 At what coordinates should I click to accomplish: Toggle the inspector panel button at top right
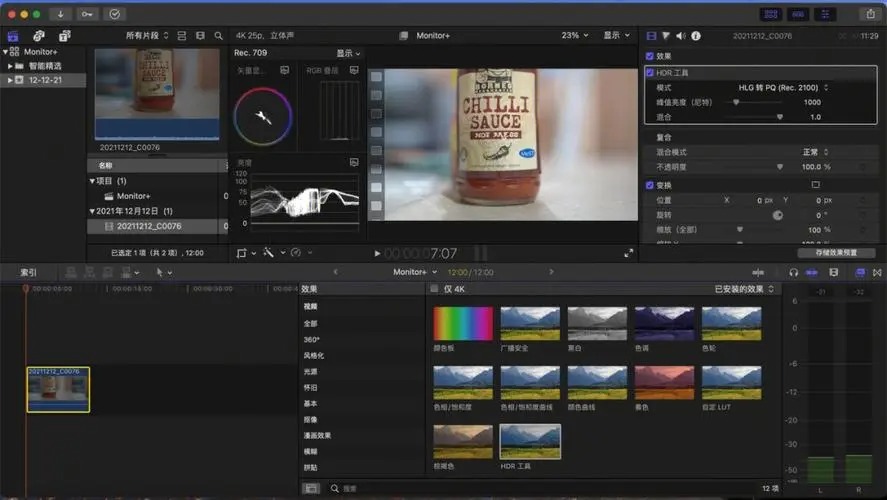pyautogui.click(x=825, y=14)
